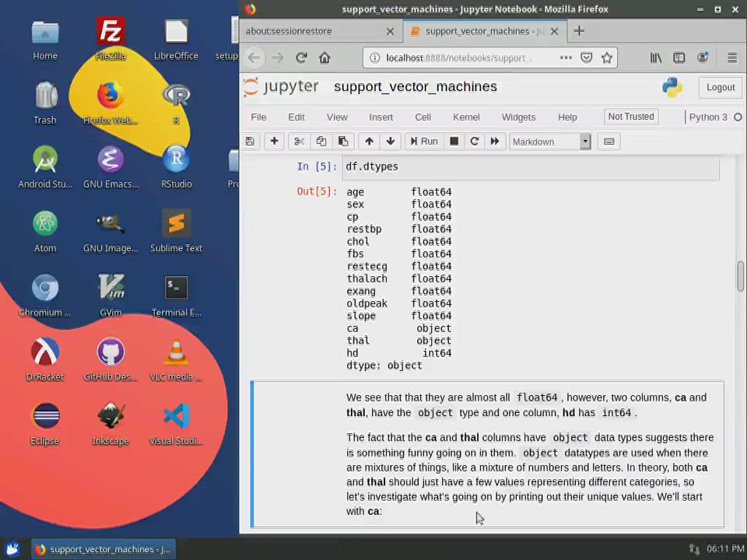Paste cells below in the Jupyter toolbar
The height and width of the screenshot is (560, 747).
[343, 142]
